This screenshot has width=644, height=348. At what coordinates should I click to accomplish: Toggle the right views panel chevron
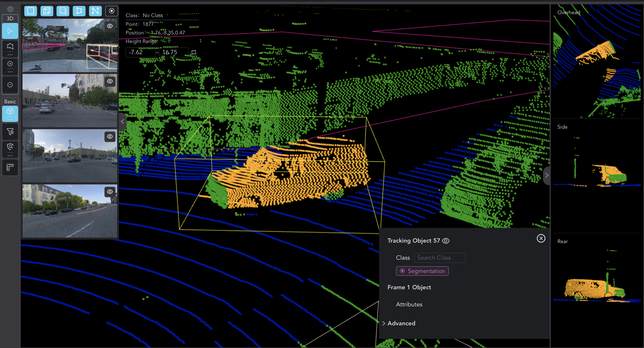[546, 175]
